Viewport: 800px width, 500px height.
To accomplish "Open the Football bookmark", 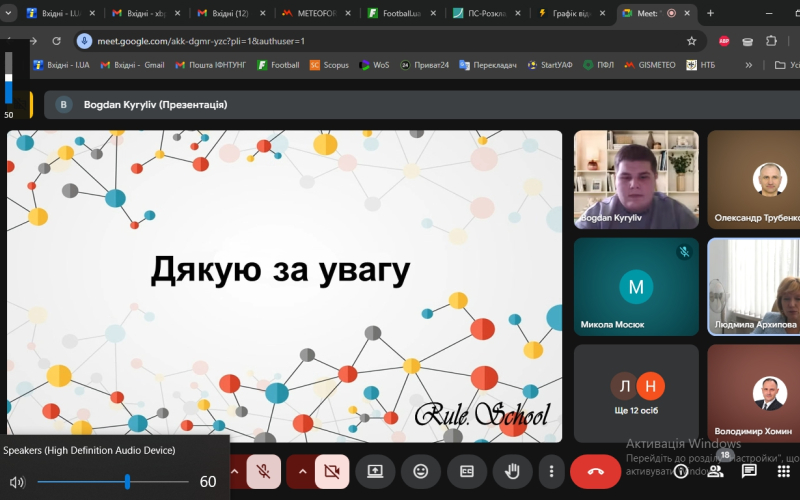I will 278,65.
